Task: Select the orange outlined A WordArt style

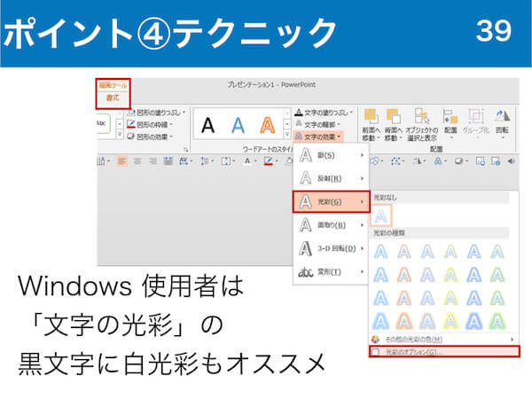Action: point(268,125)
